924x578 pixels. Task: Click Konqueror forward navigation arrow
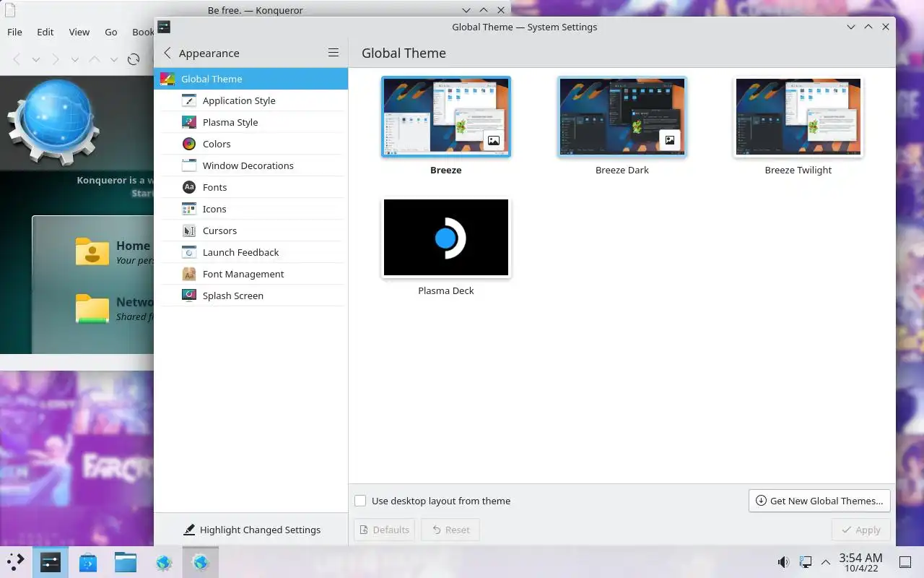56,59
